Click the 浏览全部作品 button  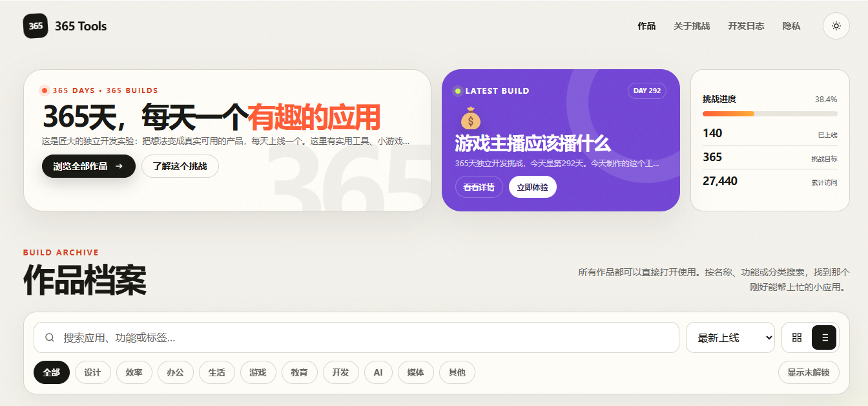89,166
